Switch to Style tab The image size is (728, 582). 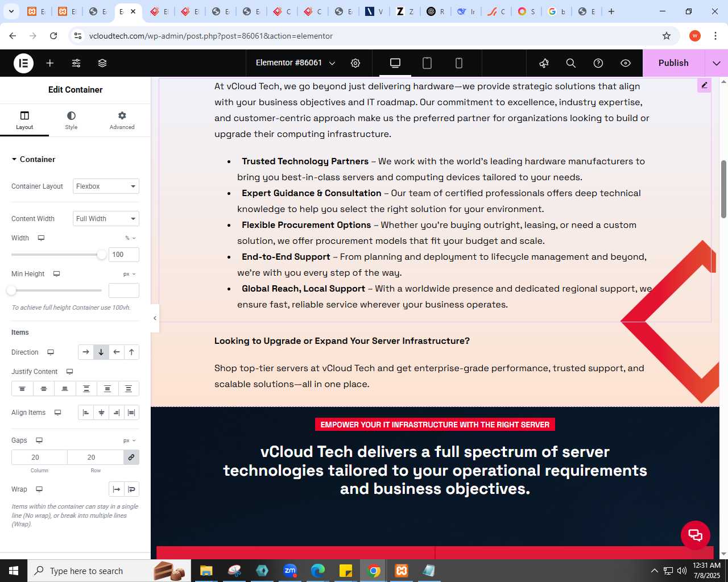[71, 120]
